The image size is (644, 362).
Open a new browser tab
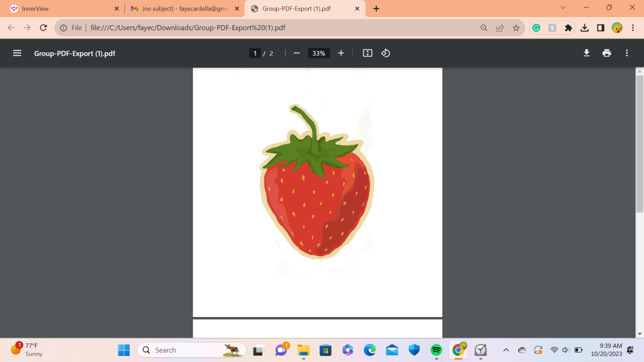[x=376, y=9]
